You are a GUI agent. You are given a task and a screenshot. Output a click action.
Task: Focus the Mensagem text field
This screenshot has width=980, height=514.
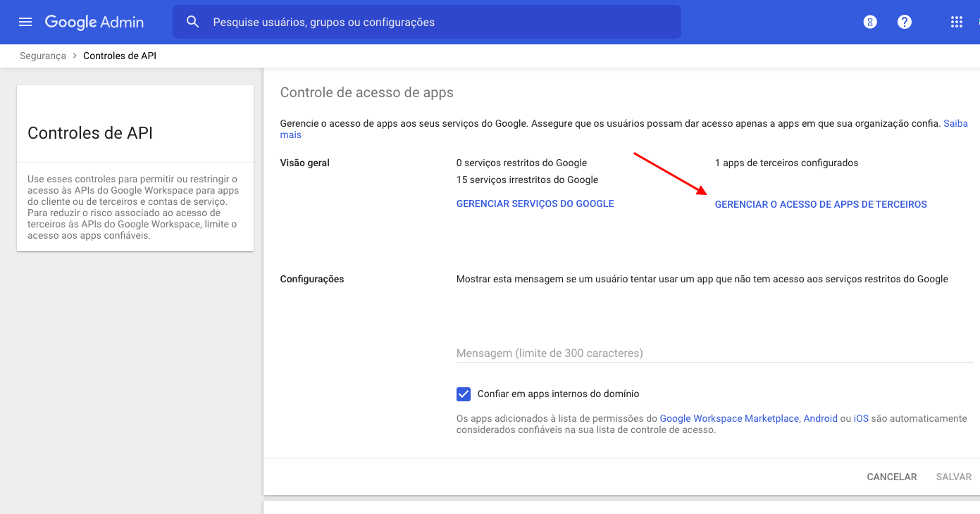(x=713, y=353)
